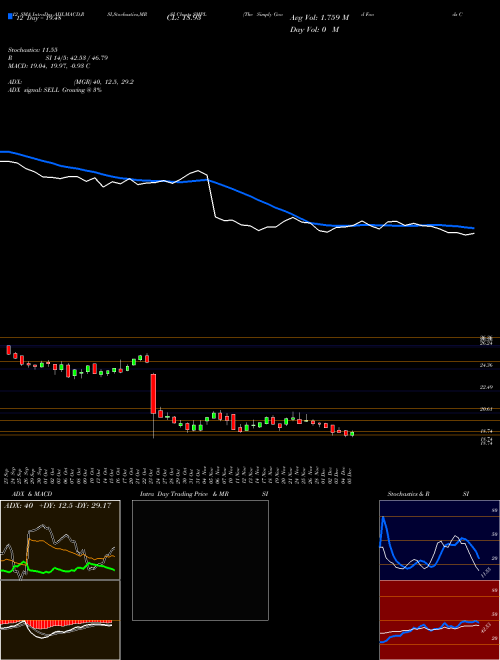Click the large red gap-down candlestick
Viewport: 500px width, 660px height.
[x=154, y=394]
